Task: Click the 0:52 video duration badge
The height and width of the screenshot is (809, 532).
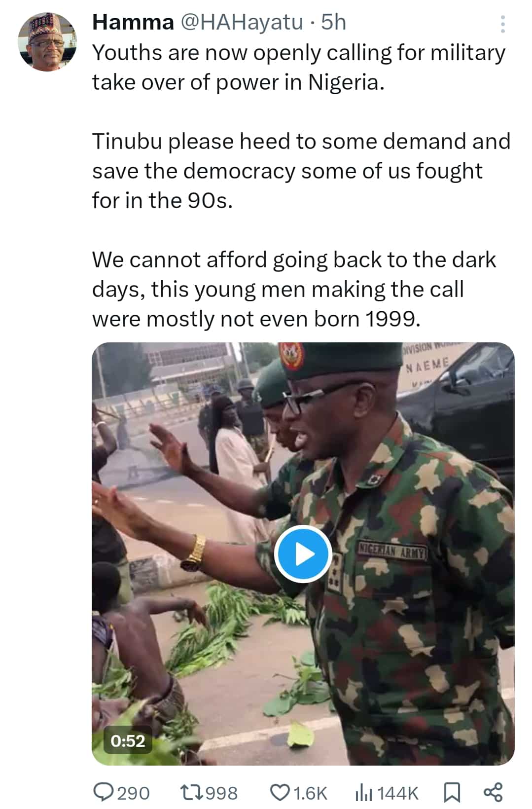Action: pyautogui.click(x=128, y=741)
